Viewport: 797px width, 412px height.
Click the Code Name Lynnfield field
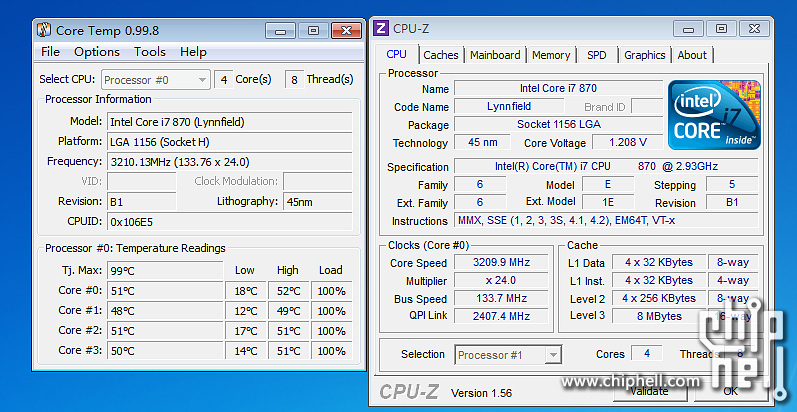509,106
